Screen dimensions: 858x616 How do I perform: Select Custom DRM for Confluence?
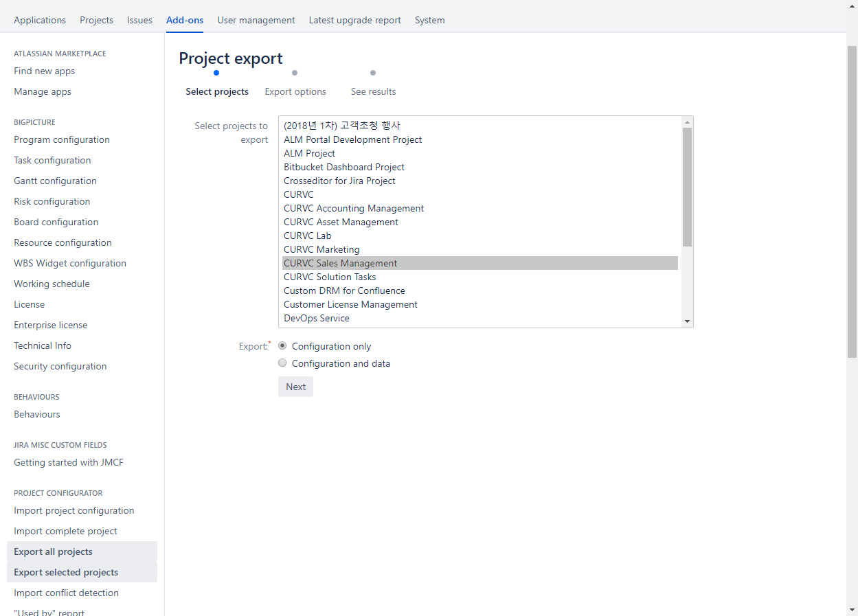[480, 290]
